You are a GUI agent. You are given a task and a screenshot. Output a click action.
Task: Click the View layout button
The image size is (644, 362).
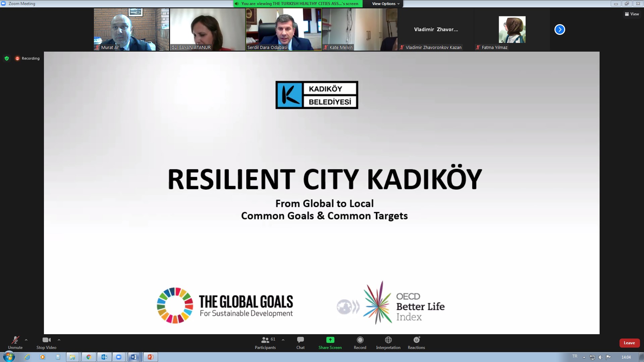(x=632, y=14)
